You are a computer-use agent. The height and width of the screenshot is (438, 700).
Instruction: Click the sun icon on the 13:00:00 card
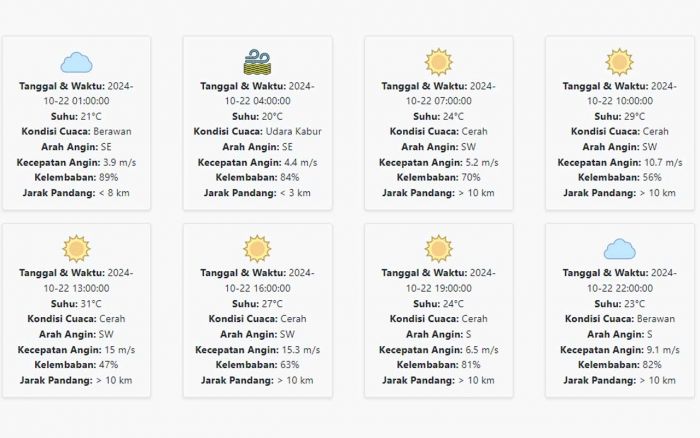(x=76, y=249)
